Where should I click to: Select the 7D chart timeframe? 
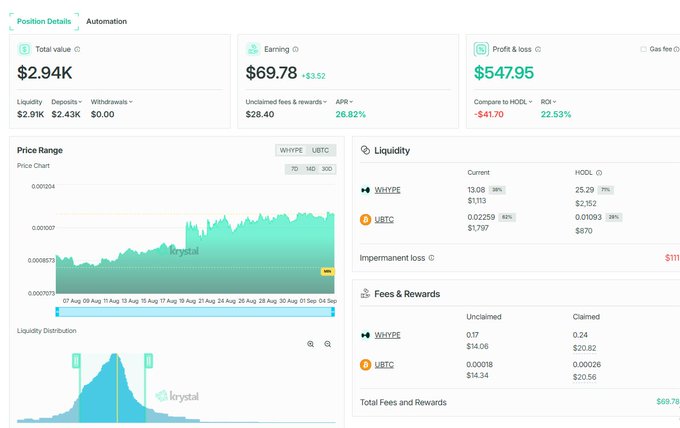click(294, 169)
